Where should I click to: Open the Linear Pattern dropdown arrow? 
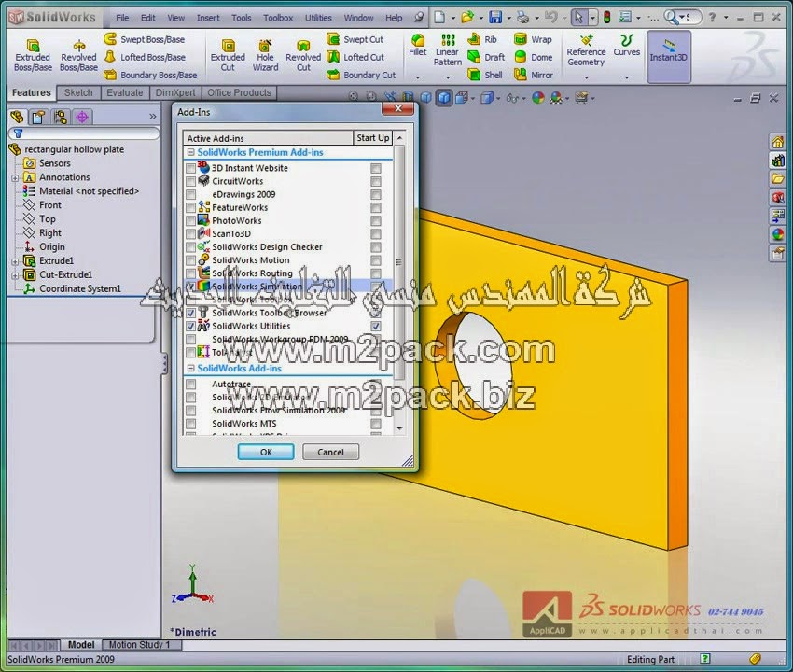tap(448, 77)
